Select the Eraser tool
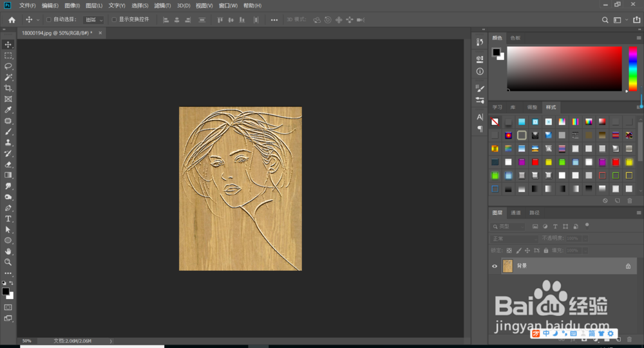The height and width of the screenshot is (348, 644). click(8, 164)
